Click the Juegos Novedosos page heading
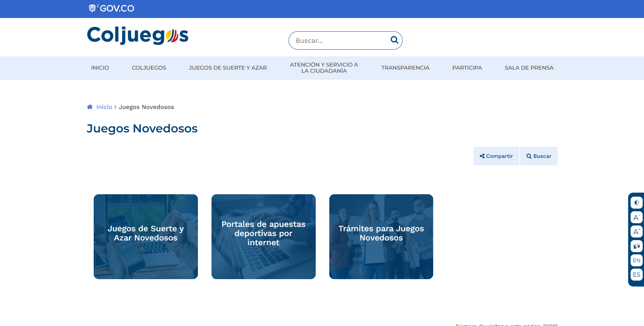The image size is (644, 326). coord(142,129)
